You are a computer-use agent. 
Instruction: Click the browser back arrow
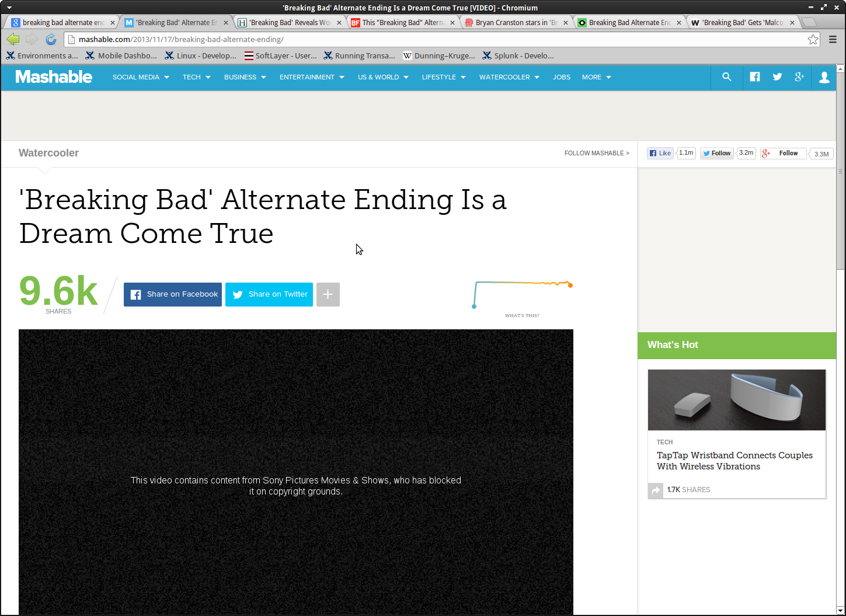coord(13,39)
